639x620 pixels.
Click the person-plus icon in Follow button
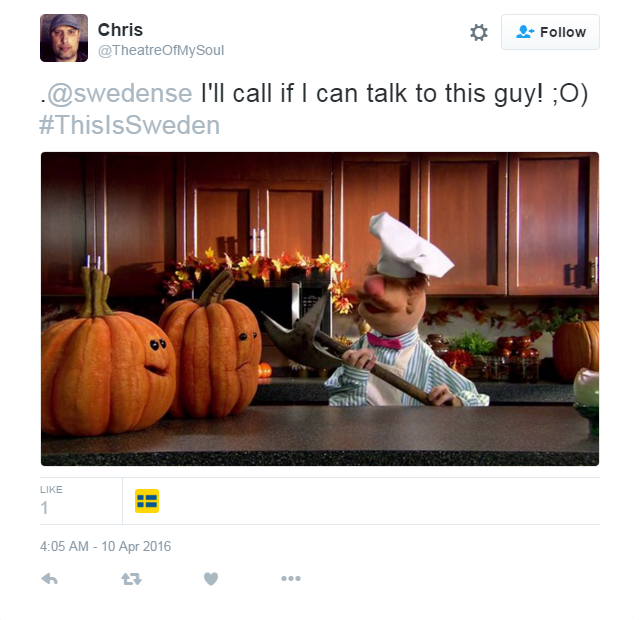click(x=524, y=32)
